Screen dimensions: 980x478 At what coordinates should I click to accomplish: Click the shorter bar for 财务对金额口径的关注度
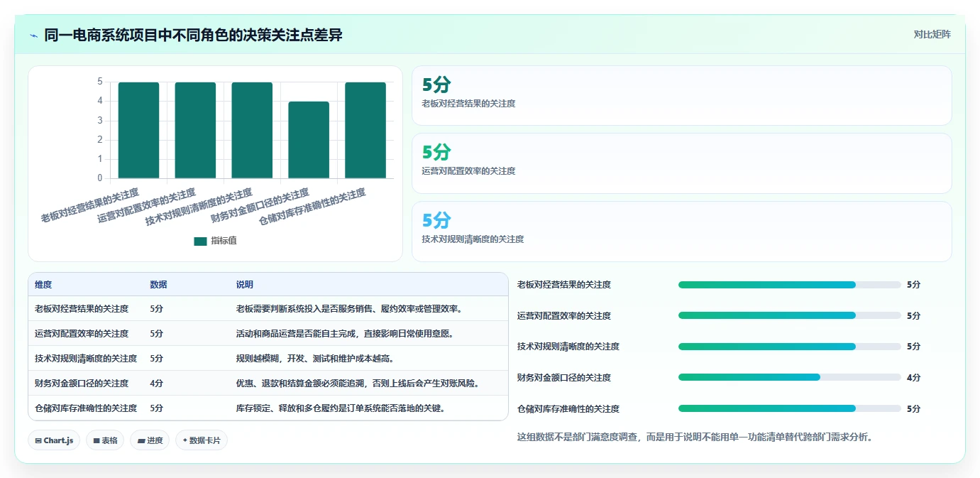[309, 140]
